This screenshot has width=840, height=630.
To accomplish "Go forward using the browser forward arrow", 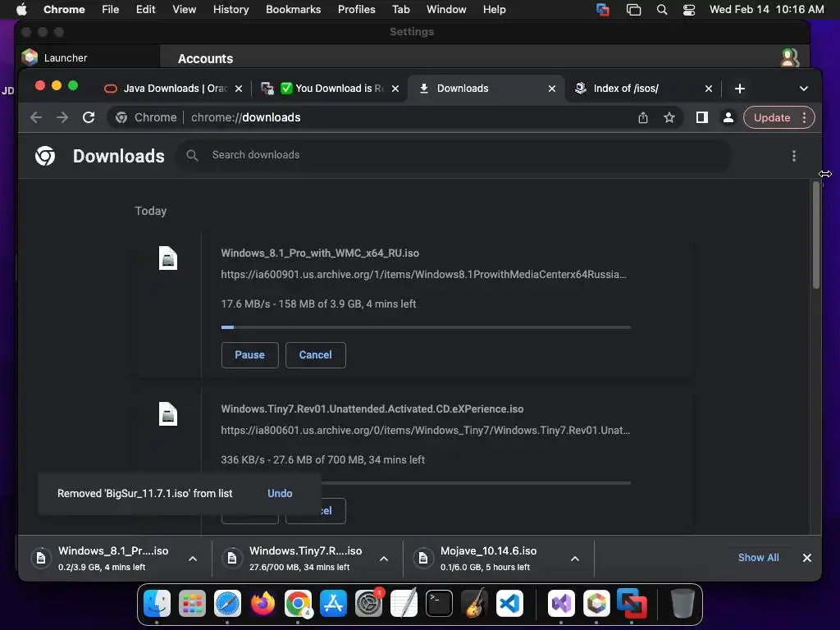I will click(62, 117).
